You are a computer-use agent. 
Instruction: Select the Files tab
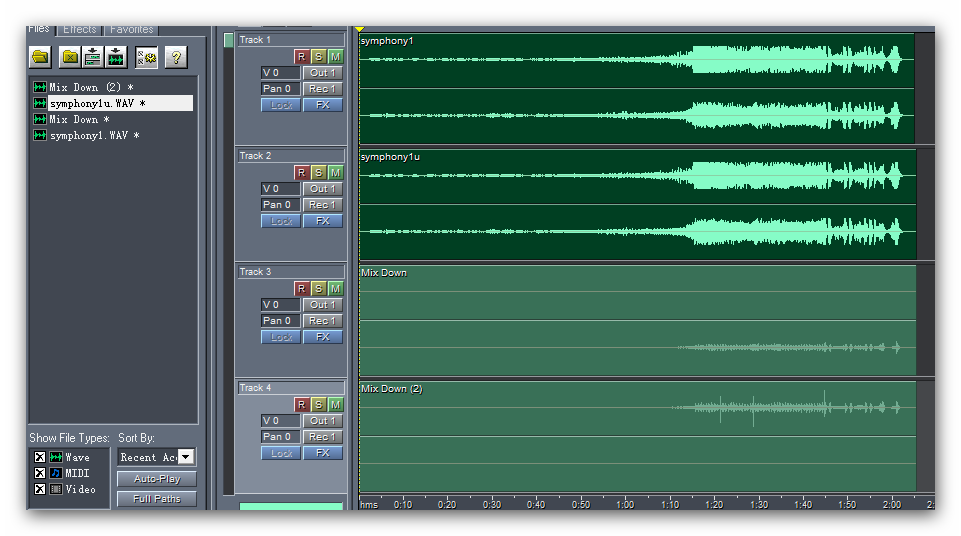pos(39,29)
